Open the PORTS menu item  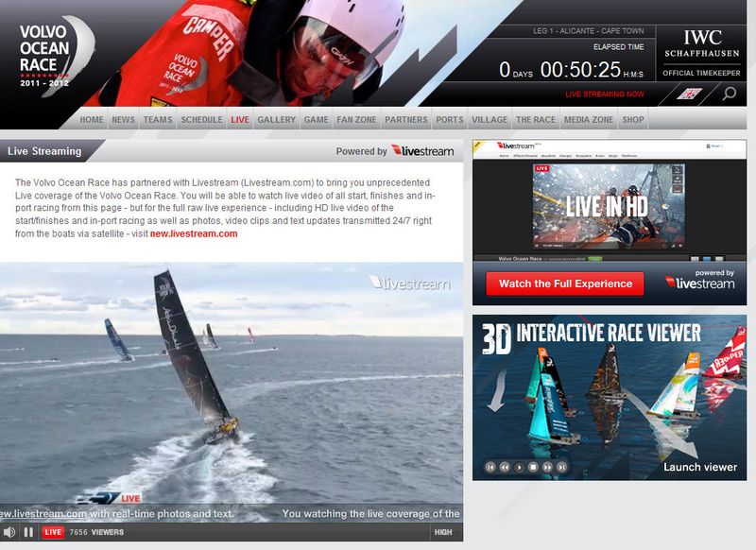(450, 119)
